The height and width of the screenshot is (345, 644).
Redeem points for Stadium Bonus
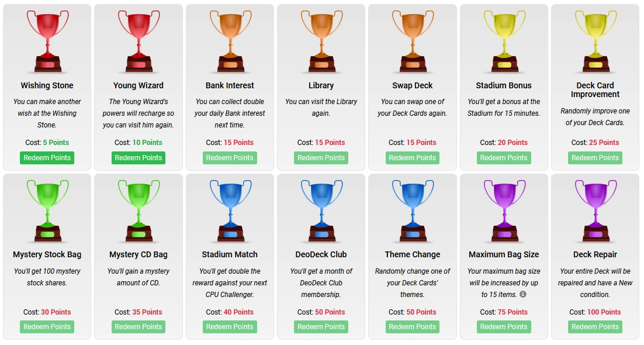point(504,157)
